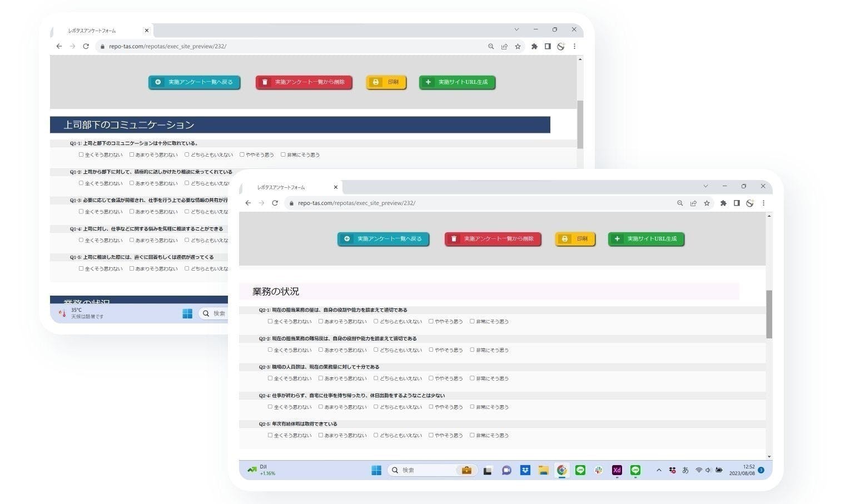Image resolution: width=845 pixels, height=504 pixels.
Task: Check 非常にそう思う for question Q2-5
Action: point(472,435)
